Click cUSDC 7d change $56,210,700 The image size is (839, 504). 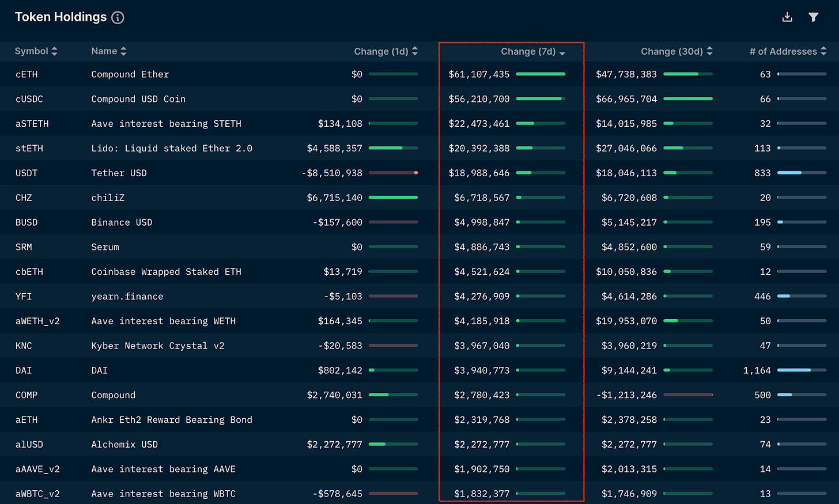pos(479,99)
